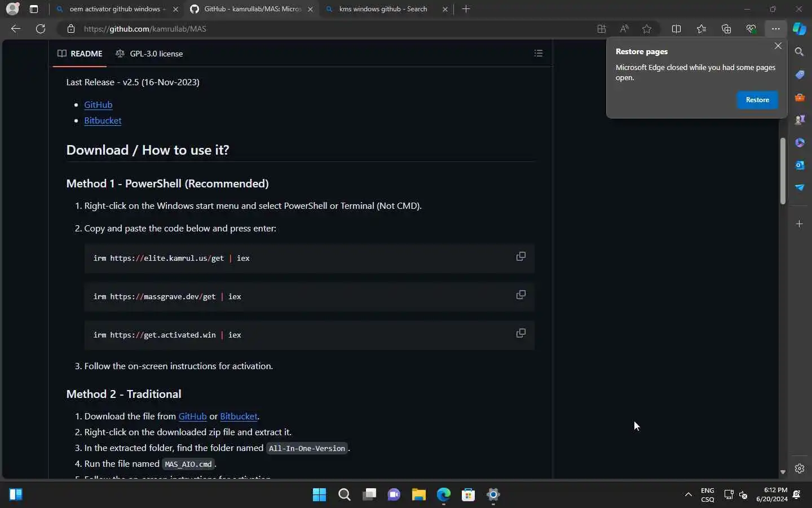Image resolution: width=812 pixels, height=508 pixels.
Task: Open GitHub link under Last Release
Action: 98,104
